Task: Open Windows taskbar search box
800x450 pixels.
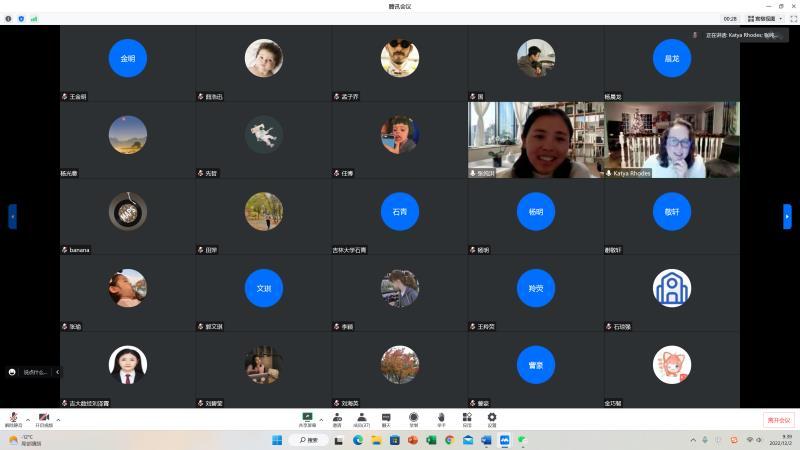Action: (x=308, y=440)
